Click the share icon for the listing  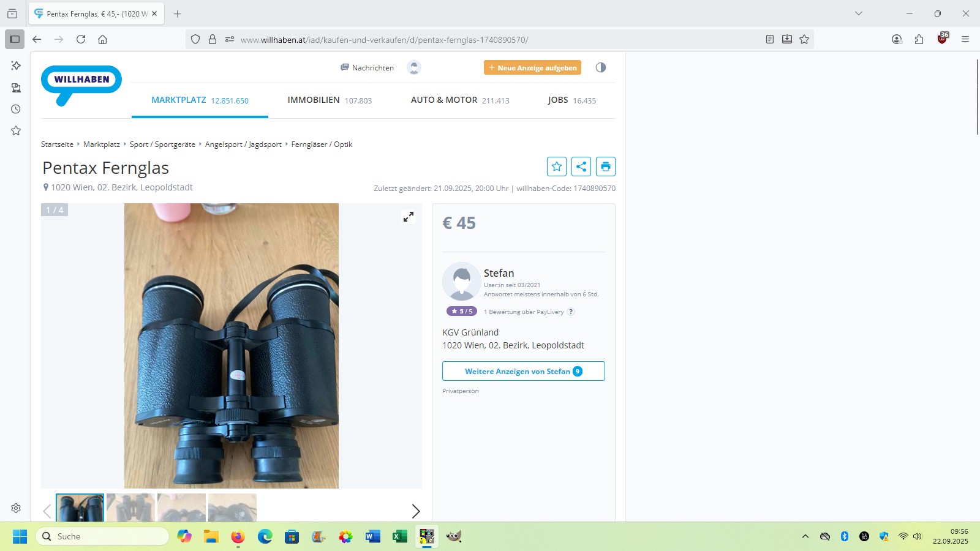(581, 167)
